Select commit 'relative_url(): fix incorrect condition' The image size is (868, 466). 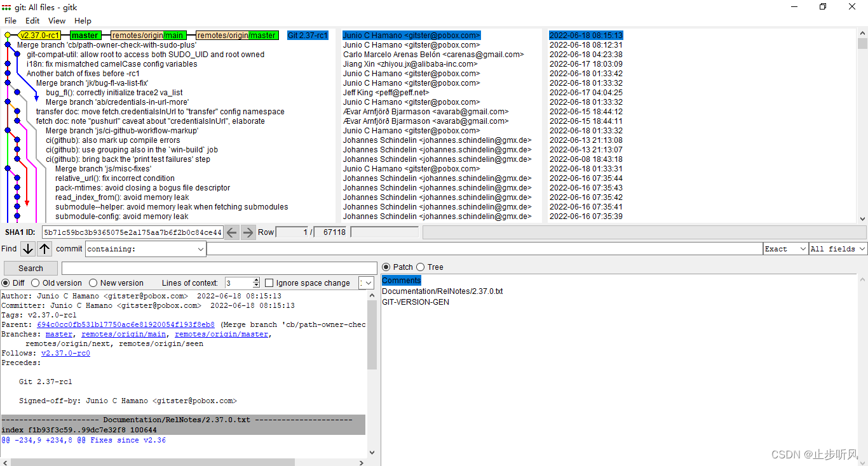pyautogui.click(x=115, y=178)
